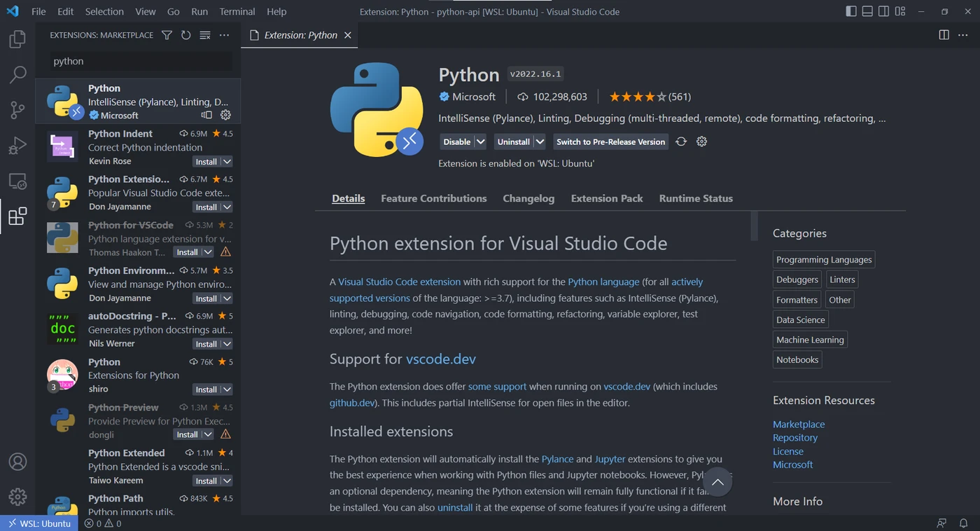Open the Uninstall dropdown arrow
980x531 pixels.
pos(539,142)
